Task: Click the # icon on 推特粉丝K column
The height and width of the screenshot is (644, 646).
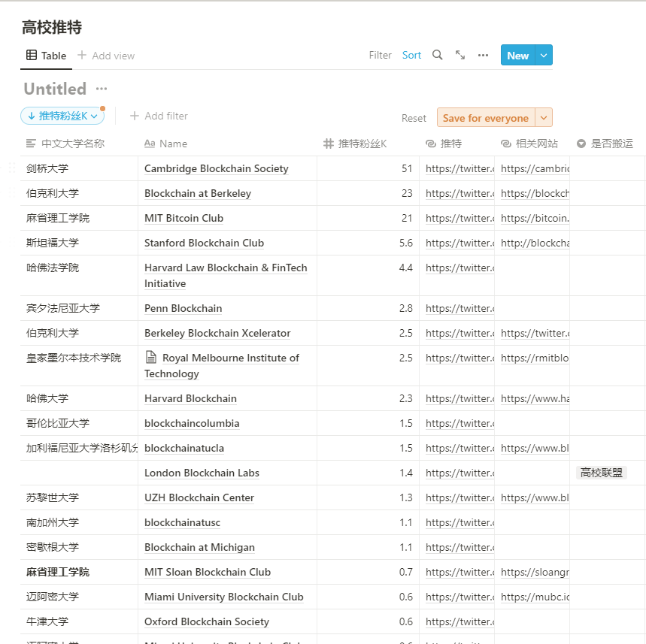Action: 325,143
